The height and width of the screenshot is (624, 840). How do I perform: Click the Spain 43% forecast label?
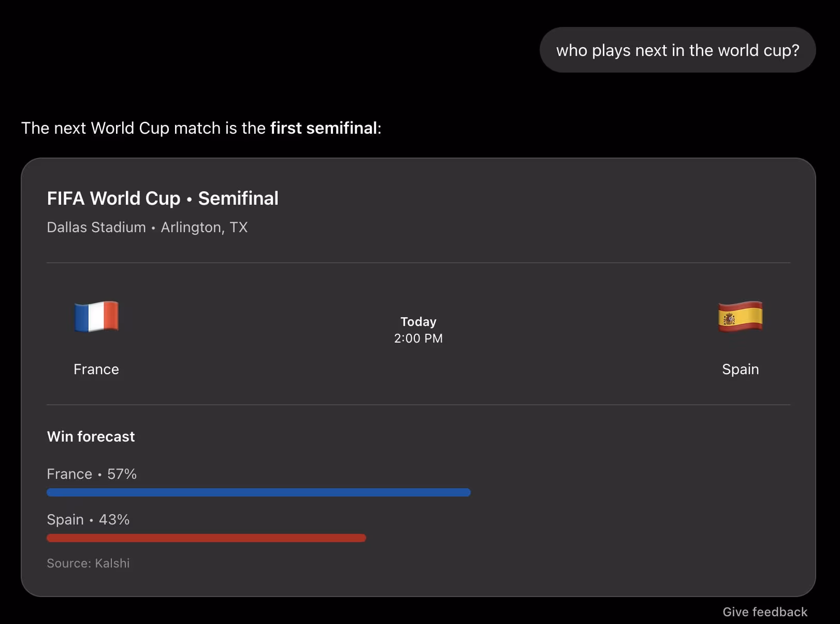[88, 519]
